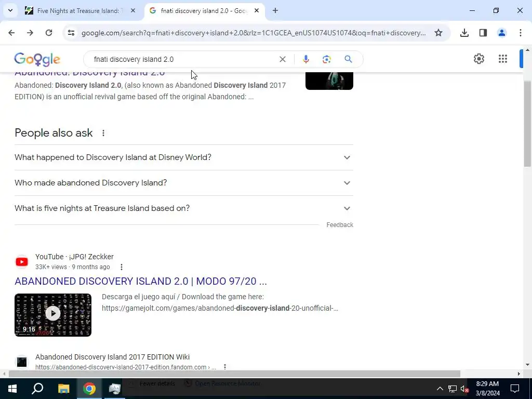Clear the search box text
This screenshot has width=532, height=399.
pos(282,59)
